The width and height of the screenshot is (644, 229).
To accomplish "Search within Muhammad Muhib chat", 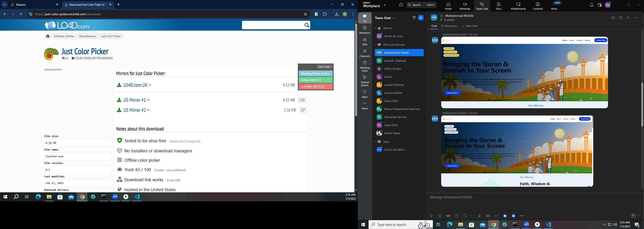I will 628,18.
